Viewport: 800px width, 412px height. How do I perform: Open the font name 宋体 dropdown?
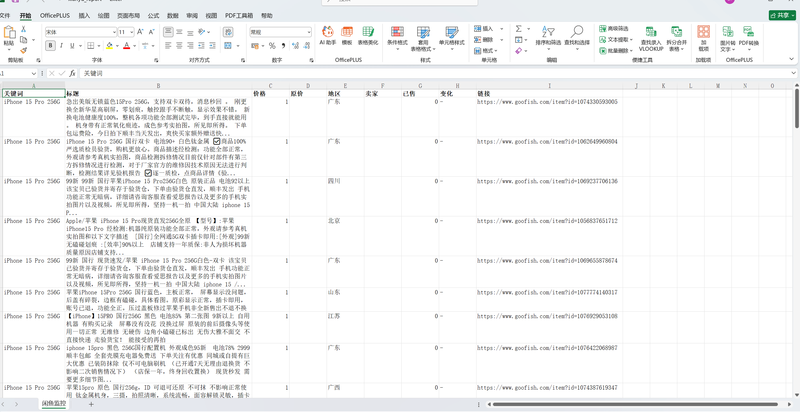click(114, 32)
